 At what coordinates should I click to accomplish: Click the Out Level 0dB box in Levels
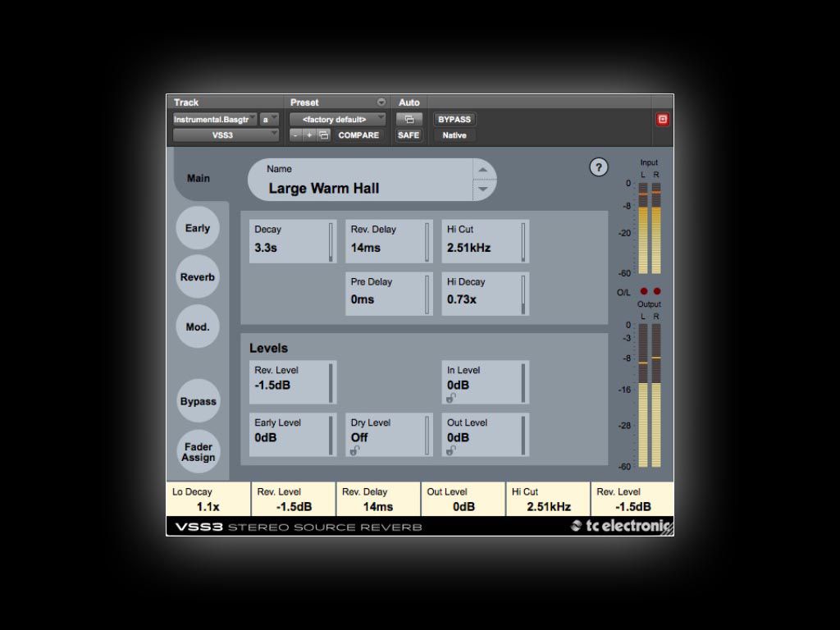pos(486,435)
